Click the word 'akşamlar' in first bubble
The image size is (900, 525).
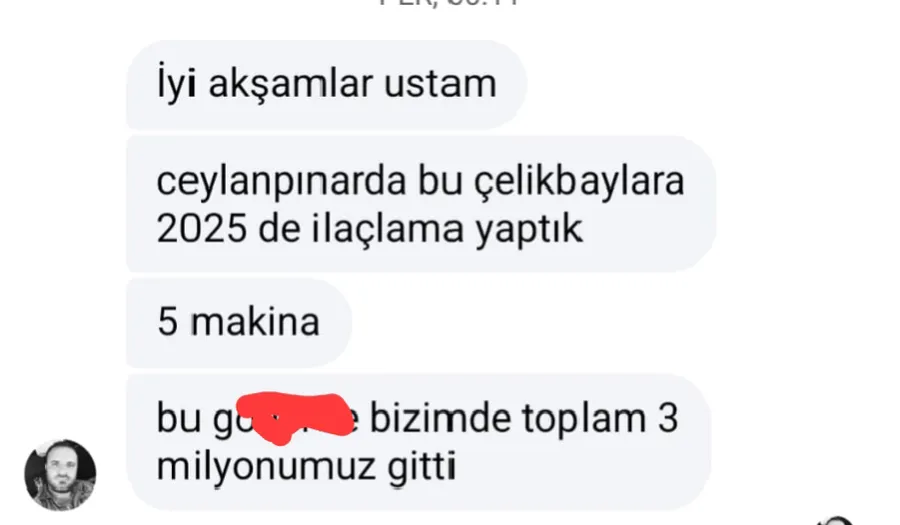point(291,84)
